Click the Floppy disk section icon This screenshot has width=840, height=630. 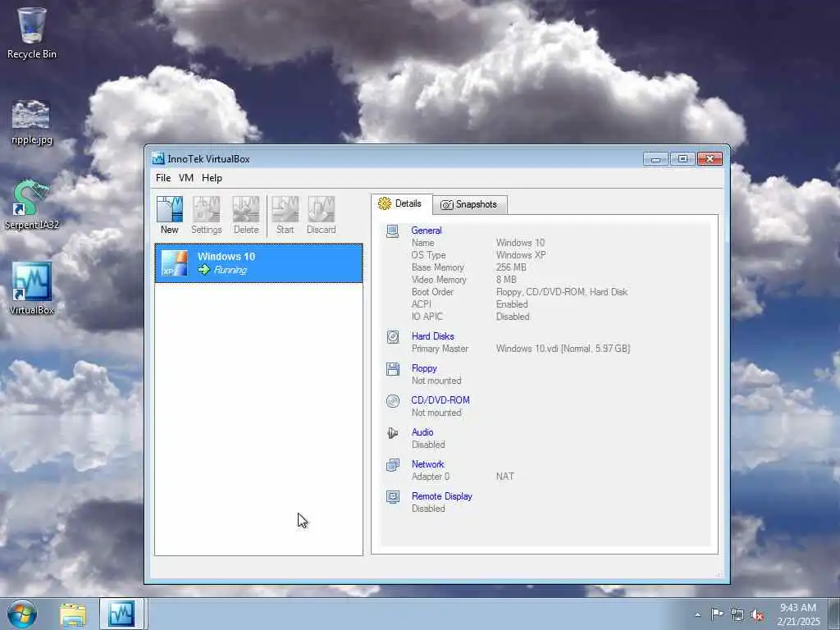pos(393,369)
